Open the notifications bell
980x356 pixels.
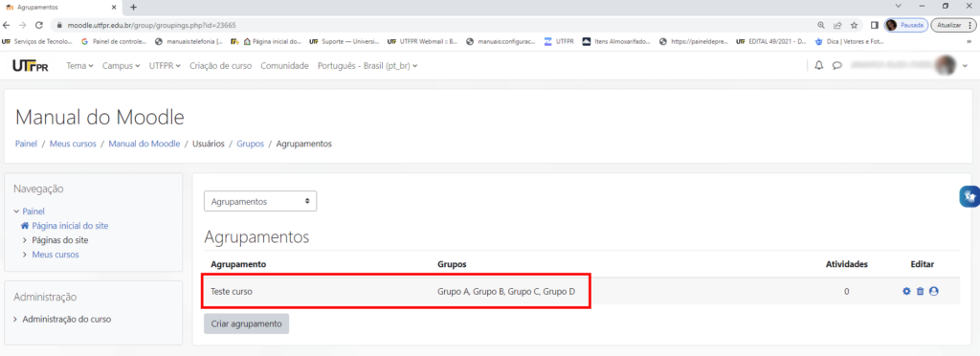[x=819, y=66]
